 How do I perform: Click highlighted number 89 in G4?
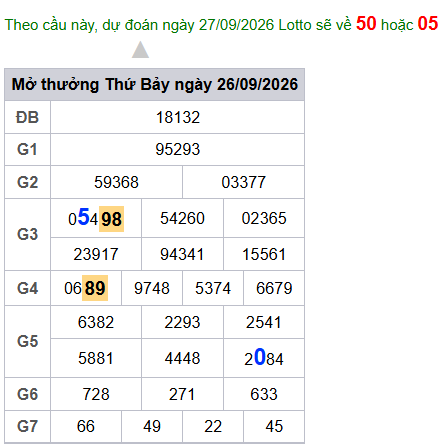click(95, 288)
